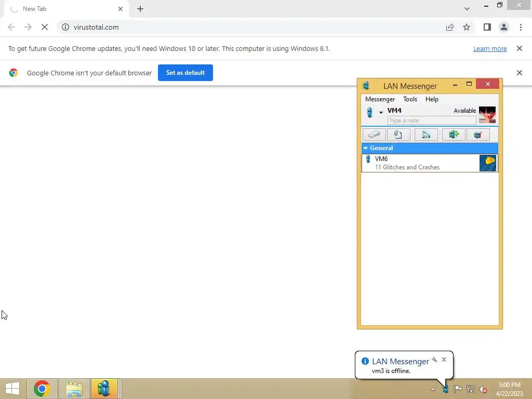Click the Send Broadcast Message toolbar icon
Viewport: 532px width, 399px height.
426,135
